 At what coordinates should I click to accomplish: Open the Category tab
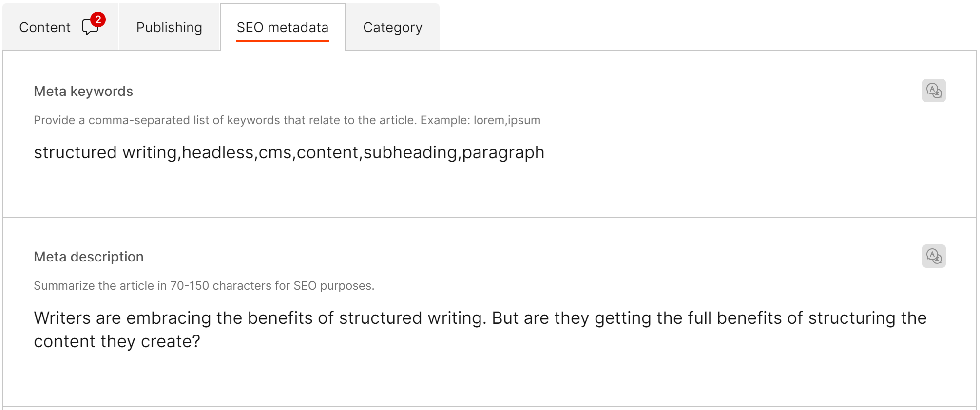tap(392, 27)
